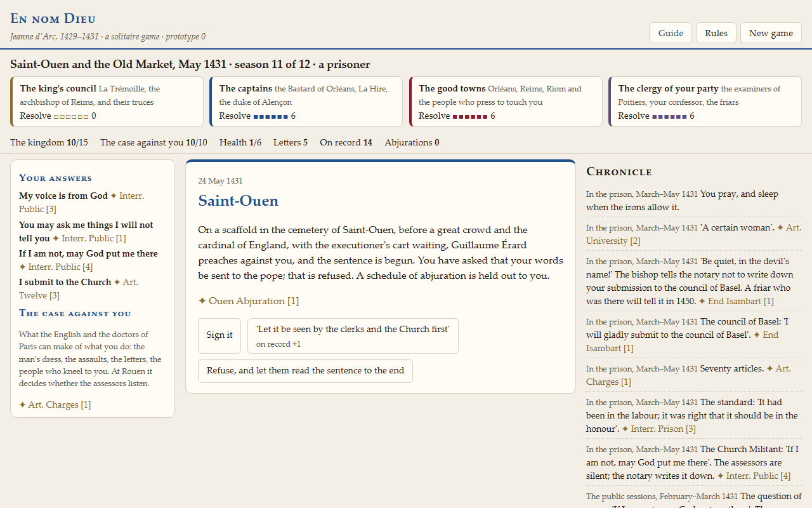The height and width of the screenshot is (508, 812).
Task: Click the Letters 5 stat
Action: click(x=291, y=143)
